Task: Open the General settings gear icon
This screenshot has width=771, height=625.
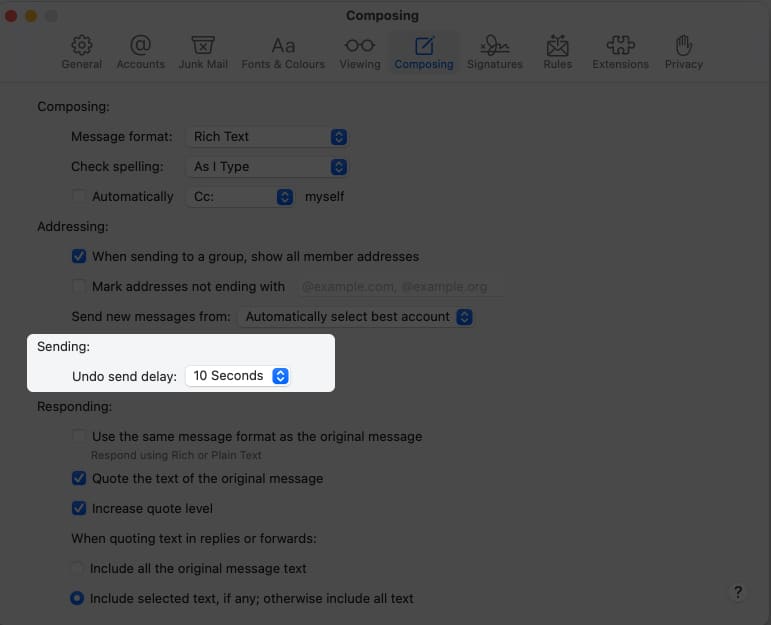Action: [x=82, y=45]
